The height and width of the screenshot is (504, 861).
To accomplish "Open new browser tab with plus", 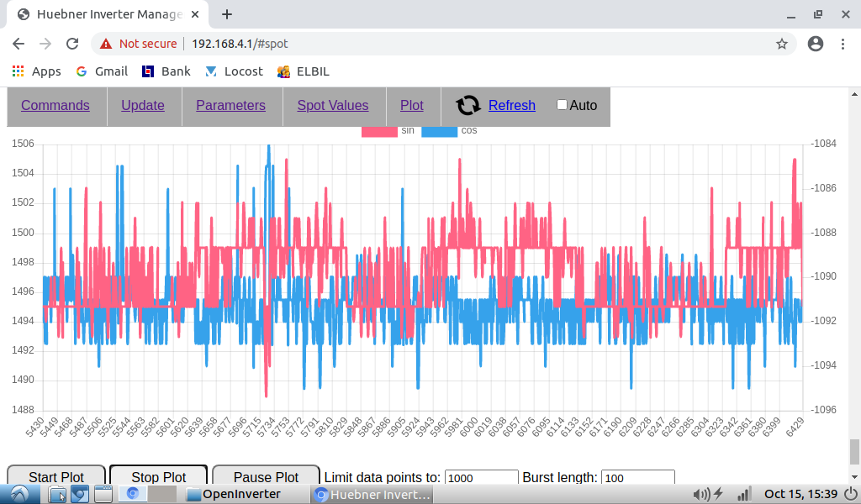I will tap(227, 14).
